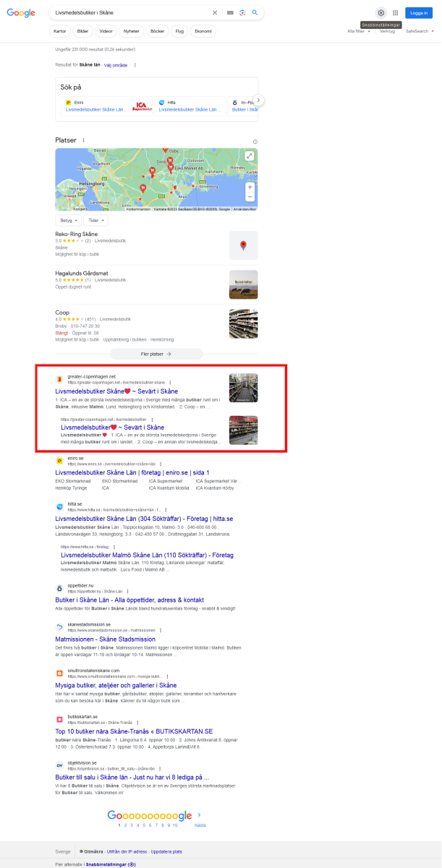The height and width of the screenshot is (868, 442).
Task: Expand the map to full screen
Action: coord(249,156)
